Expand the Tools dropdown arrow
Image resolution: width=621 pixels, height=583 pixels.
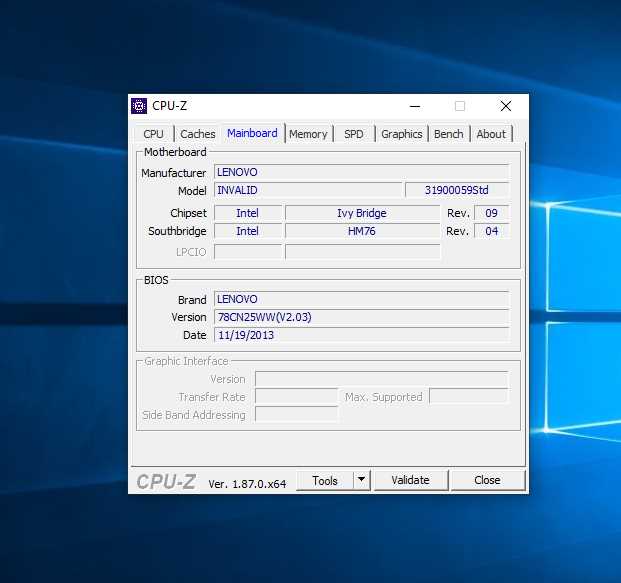361,480
